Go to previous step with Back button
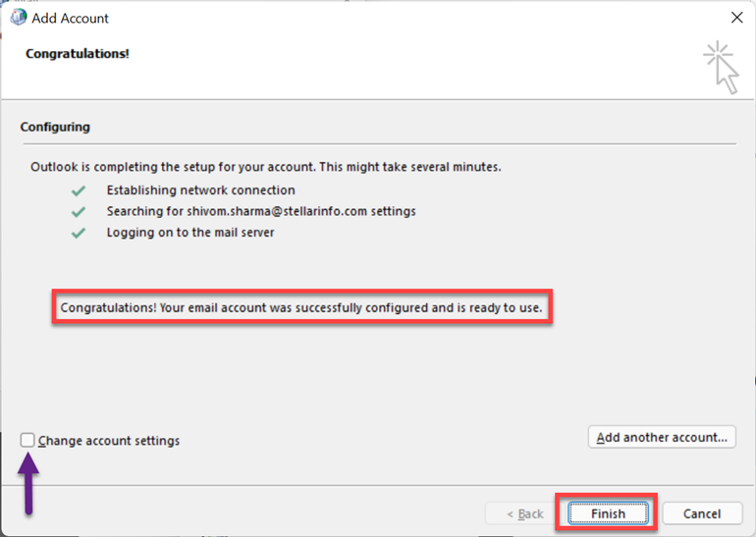Image resolution: width=756 pixels, height=537 pixels. point(524,513)
